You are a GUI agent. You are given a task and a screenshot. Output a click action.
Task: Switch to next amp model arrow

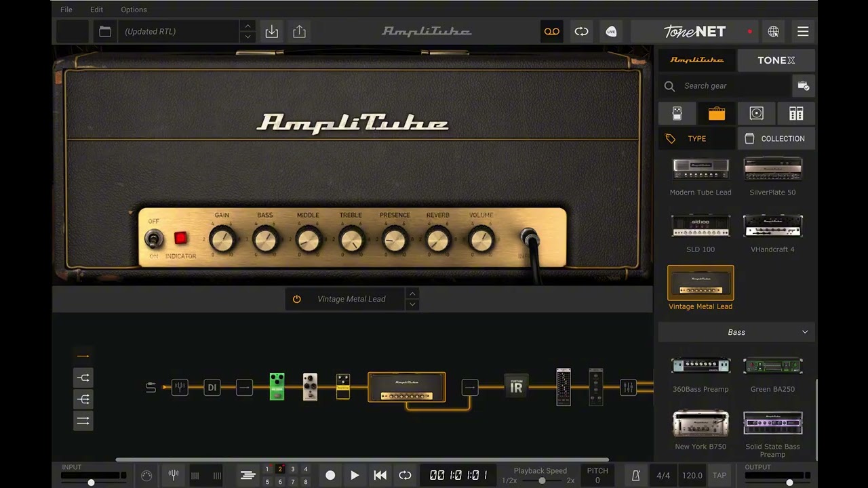pos(412,304)
